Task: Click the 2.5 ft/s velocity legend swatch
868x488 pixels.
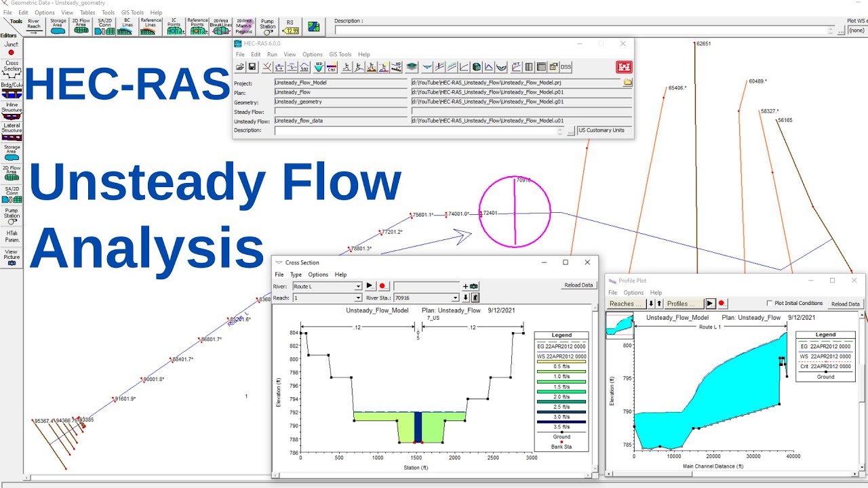Action: [x=561, y=402]
